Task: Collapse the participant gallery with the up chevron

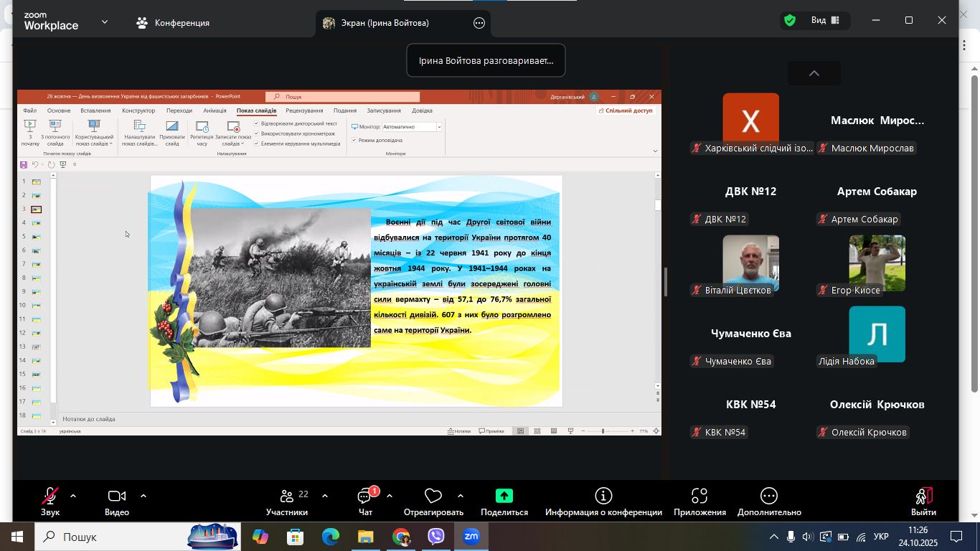Action: 814,73
